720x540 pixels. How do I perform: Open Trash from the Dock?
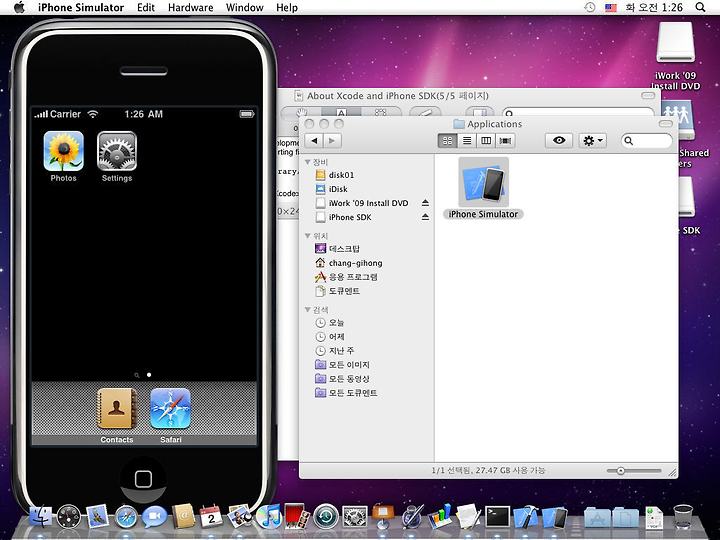point(683,516)
